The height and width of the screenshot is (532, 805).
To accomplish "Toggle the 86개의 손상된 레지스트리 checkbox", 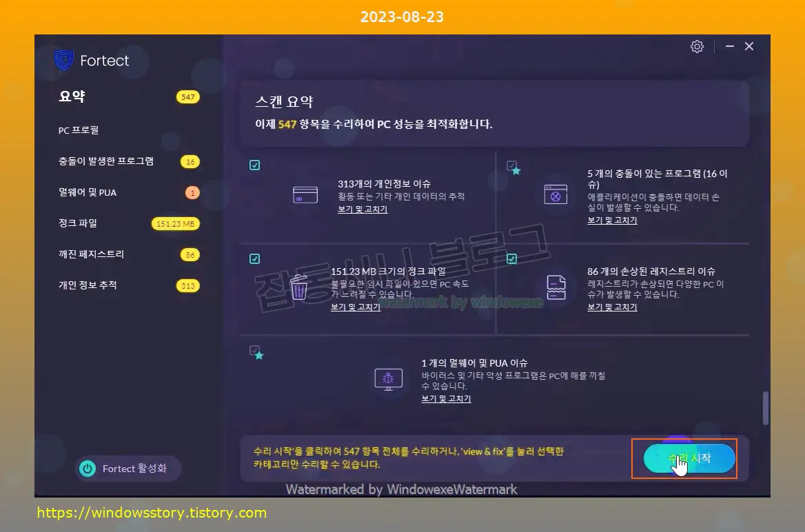I will pos(512,259).
